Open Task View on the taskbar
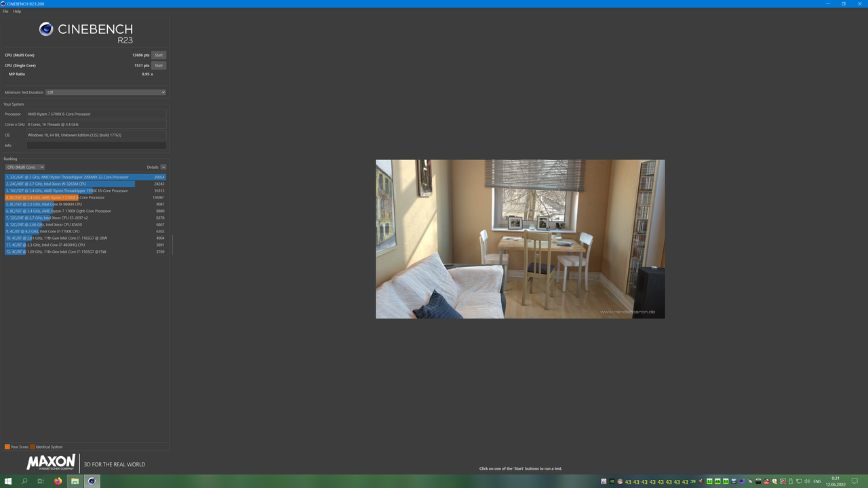Image resolution: width=868 pixels, height=488 pixels. [41, 481]
